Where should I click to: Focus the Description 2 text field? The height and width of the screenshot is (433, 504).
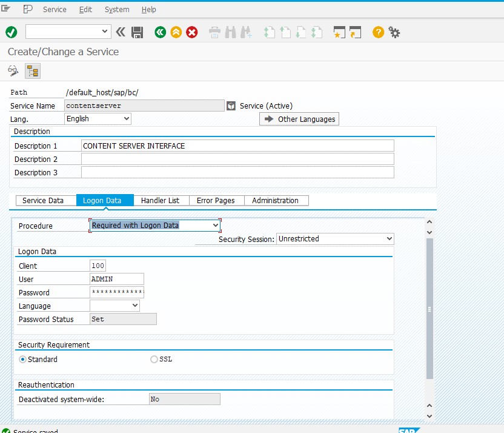point(237,159)
